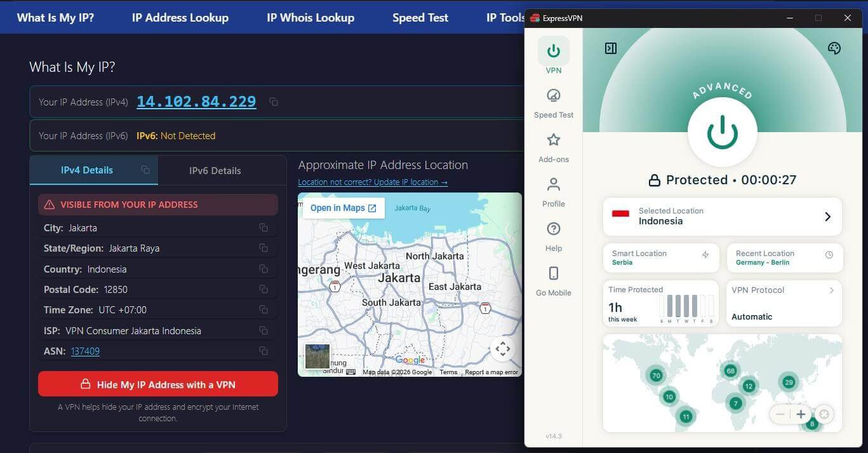Open the VPN Protocol Automatic setting
This screenshot has height=453, width=868.
[x=785, y=303]
